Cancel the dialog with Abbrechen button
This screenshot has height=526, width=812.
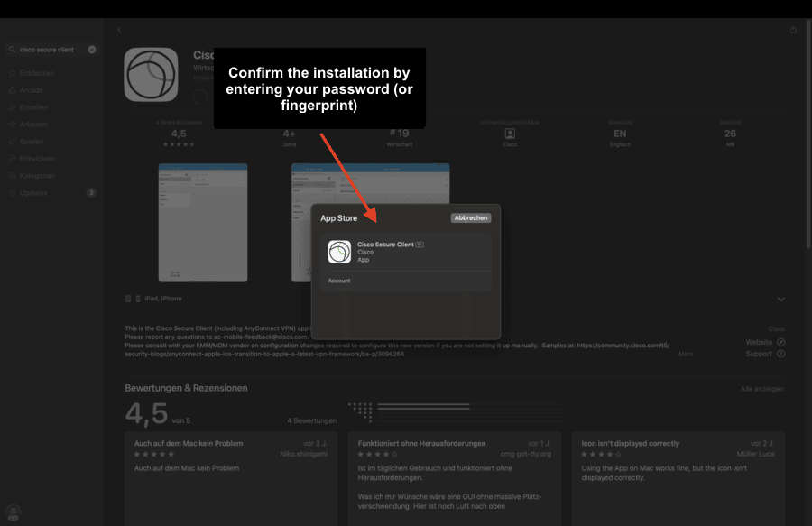tap(471, 218)
